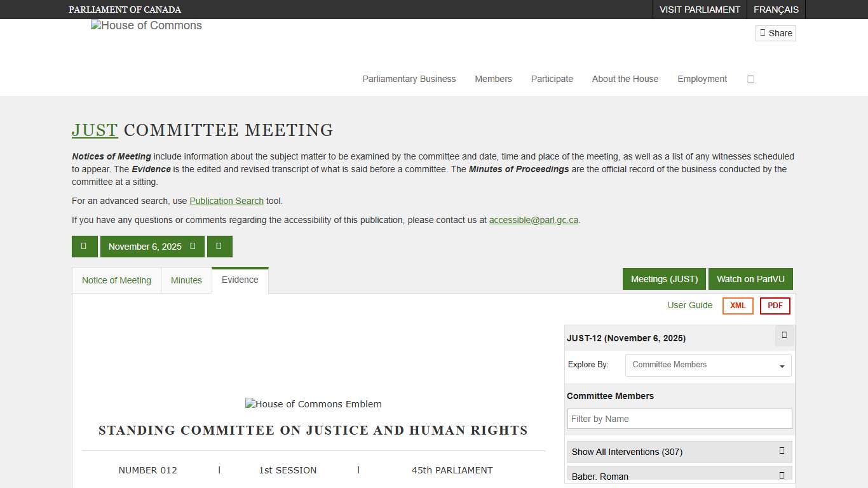Open the Publication Search tool
The image size is (868, 488).
coord(226,201)
